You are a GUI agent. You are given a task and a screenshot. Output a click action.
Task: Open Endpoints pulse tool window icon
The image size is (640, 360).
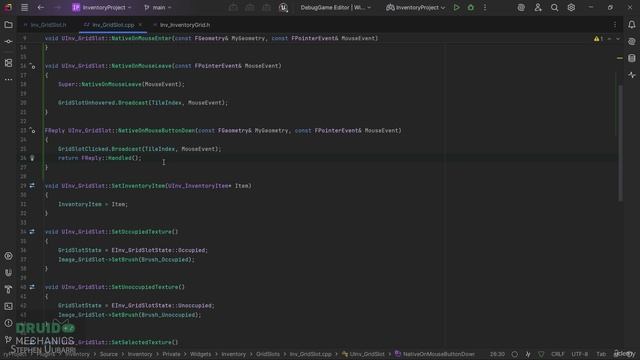631,75
